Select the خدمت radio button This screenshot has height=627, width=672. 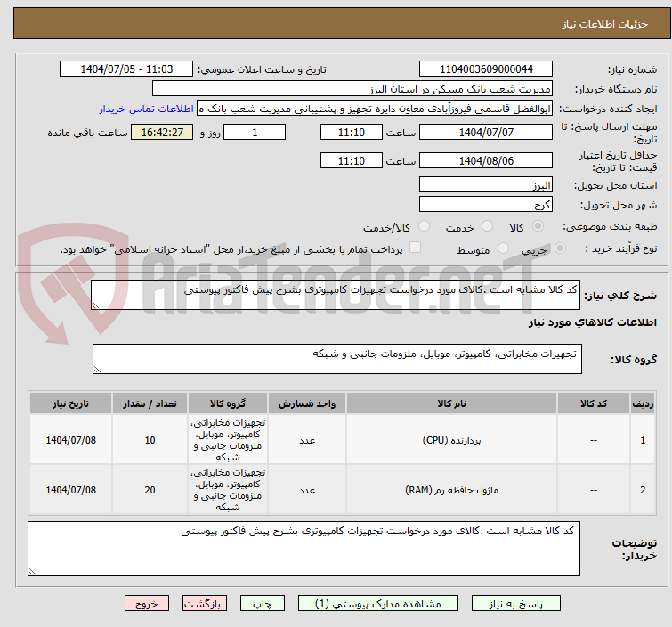(487, 226)
